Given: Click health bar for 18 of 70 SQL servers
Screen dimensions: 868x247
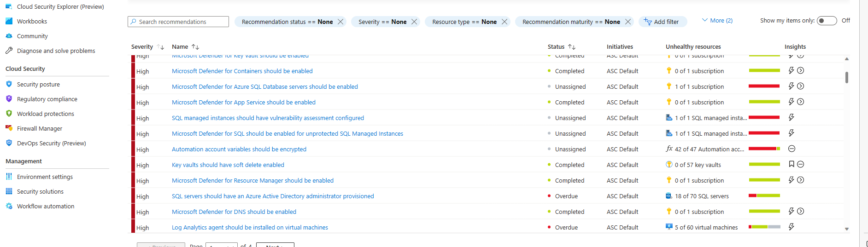Looking at the screenshot, I should pos(764,195).
